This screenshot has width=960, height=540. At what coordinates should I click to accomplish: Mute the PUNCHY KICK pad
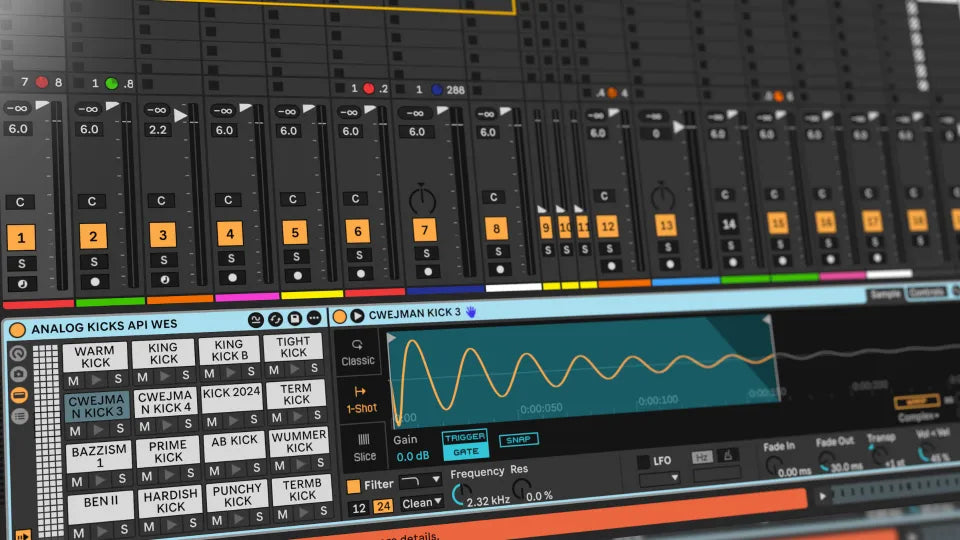pyautogui.click(x=217, y=520)
